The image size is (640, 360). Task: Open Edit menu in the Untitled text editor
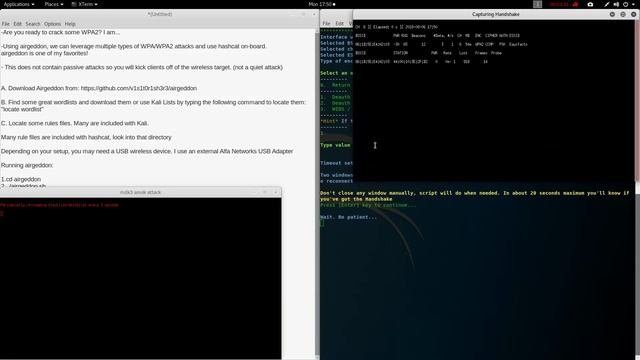click(x=17, y=24)
